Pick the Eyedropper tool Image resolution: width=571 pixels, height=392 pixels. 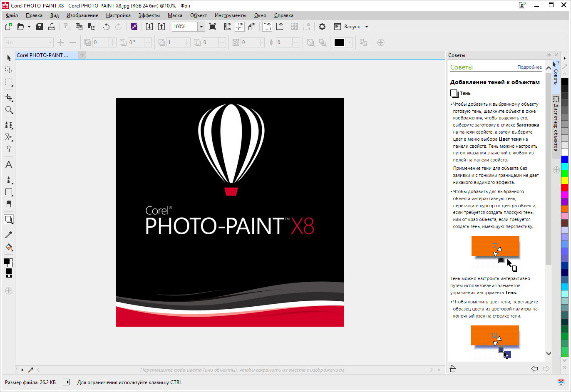click(x=9, y=235)
